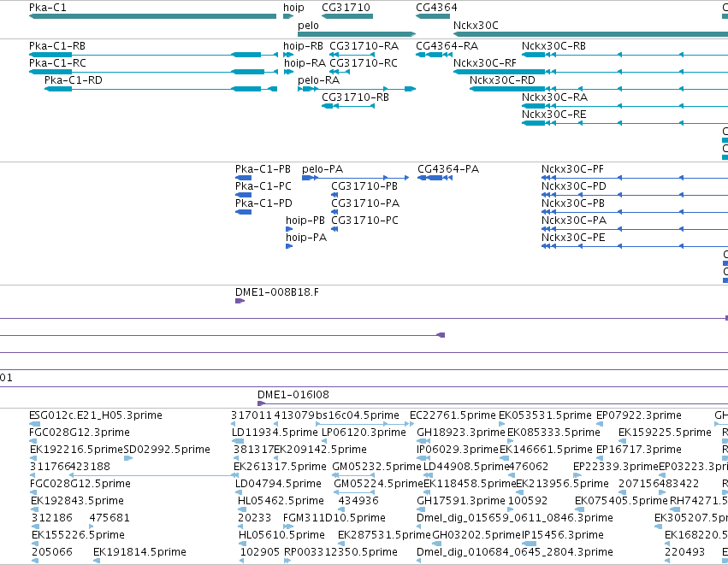The height and width of the screenshot is (565, 728).
Task: Select EST EK159225.5prime
Action: pos(622,441)
